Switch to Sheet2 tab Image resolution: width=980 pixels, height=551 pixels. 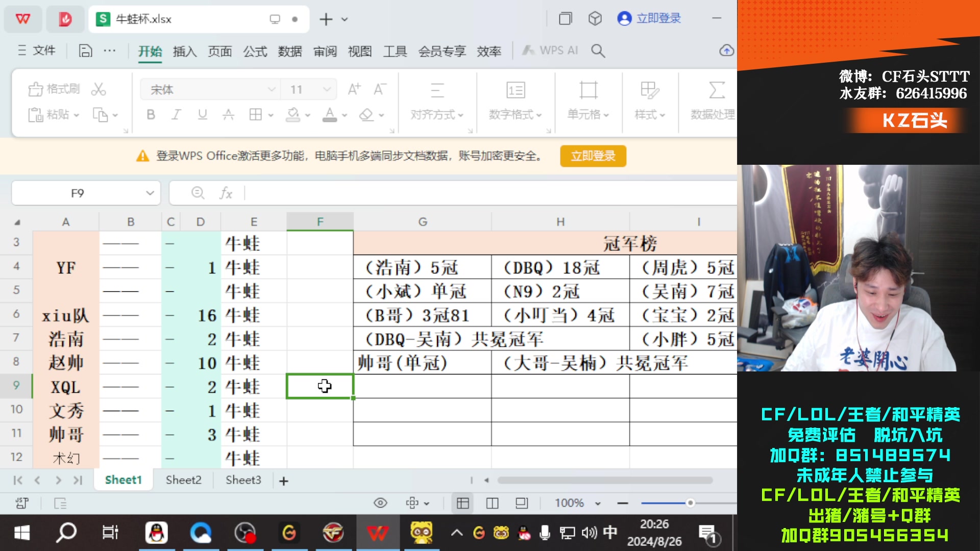[x=184, y=480]
